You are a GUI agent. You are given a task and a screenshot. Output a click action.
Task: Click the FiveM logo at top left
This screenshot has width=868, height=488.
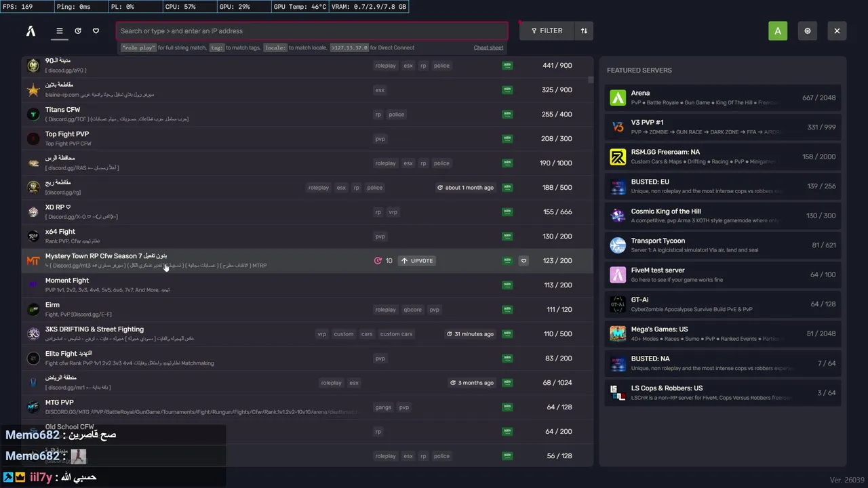(x=31, y=30)
